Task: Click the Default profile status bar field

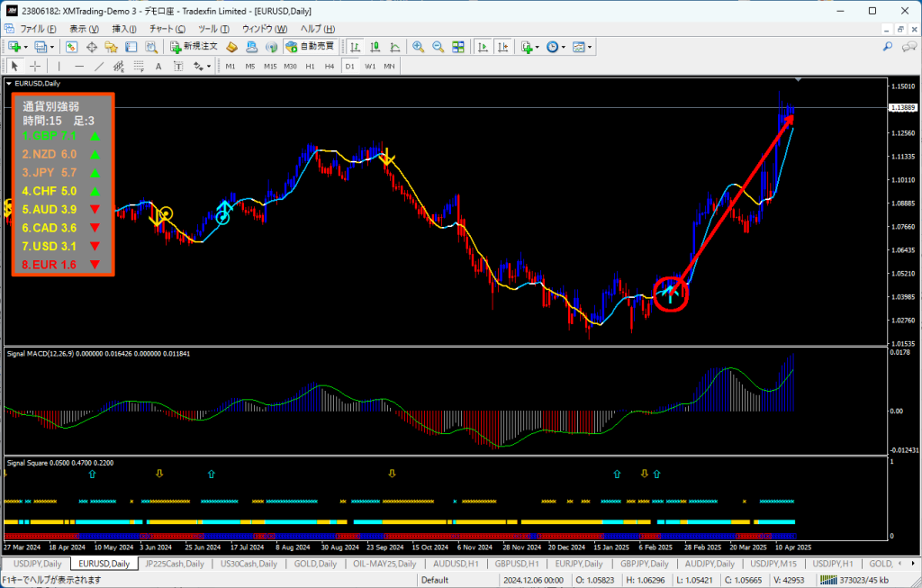Action: (x=435, y=580)
